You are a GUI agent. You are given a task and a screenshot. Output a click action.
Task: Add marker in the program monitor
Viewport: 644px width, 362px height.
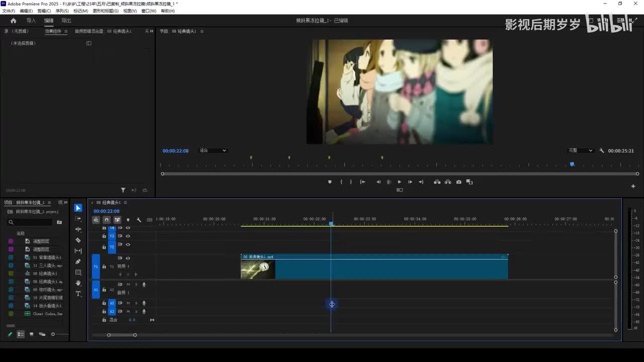[x=330, y=182]
